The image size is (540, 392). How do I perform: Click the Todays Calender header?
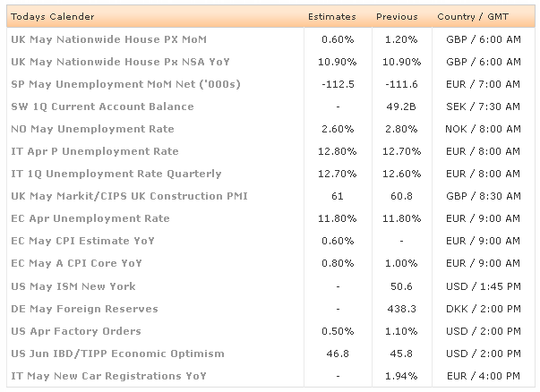pyautogui.click(x=52, y=17)
